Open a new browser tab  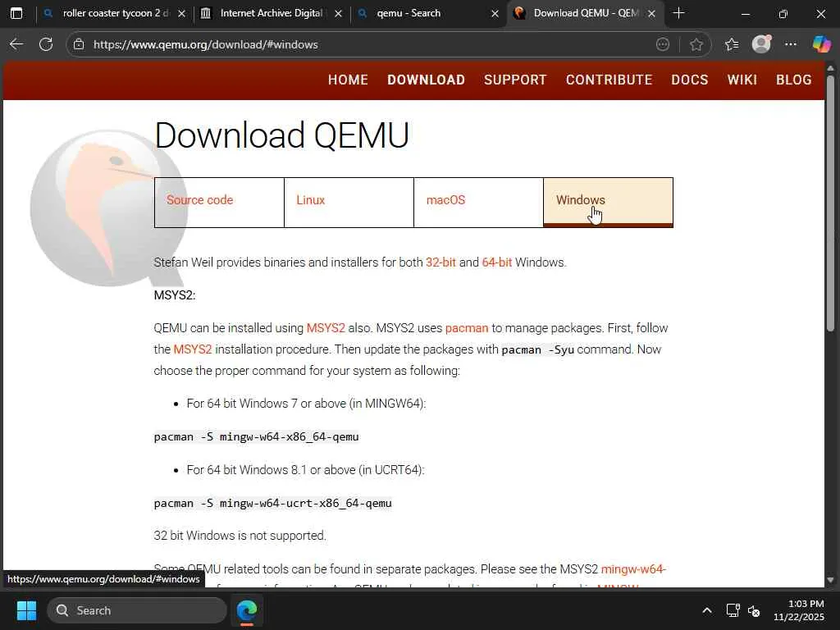pos(678,13)
